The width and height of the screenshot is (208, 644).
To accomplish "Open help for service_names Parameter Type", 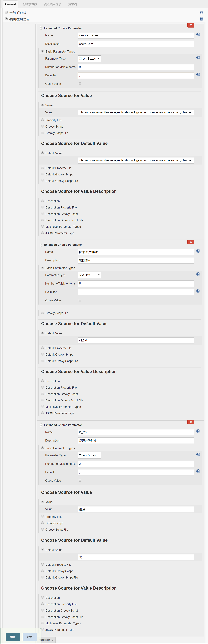I will pyautogui.click(x=198, y=58).
